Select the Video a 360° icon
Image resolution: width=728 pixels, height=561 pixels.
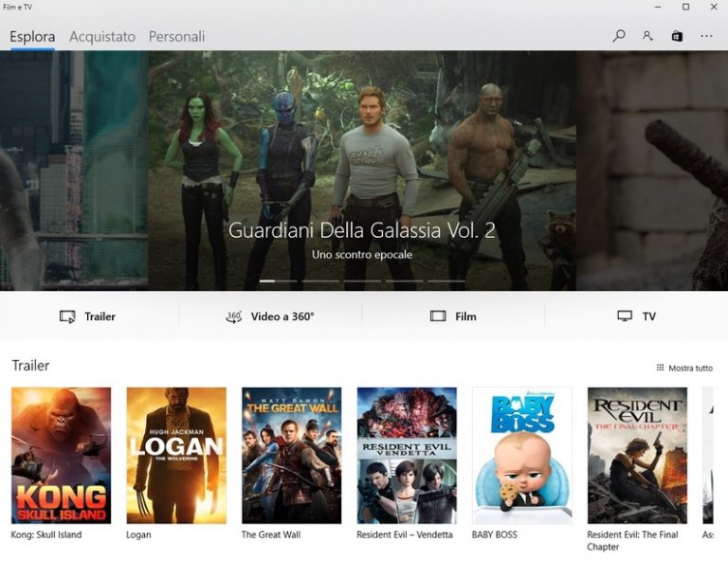coord(233,317)
